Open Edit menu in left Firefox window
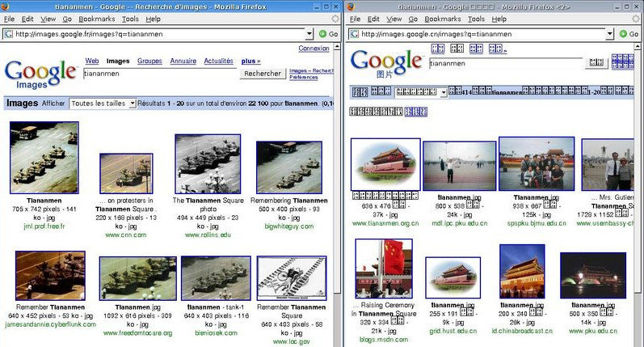The height and width of the screenshot is (347, 644). click(x=27, y=19)
